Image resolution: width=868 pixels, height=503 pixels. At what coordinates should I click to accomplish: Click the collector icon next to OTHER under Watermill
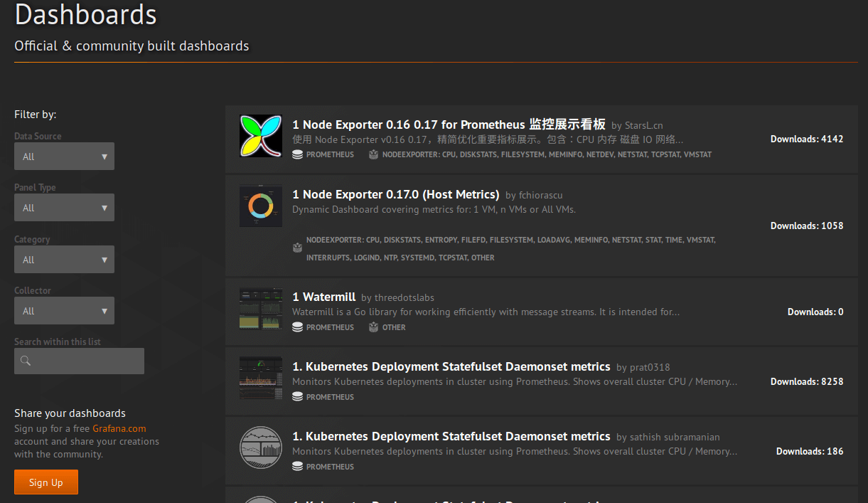pos(373,327)
